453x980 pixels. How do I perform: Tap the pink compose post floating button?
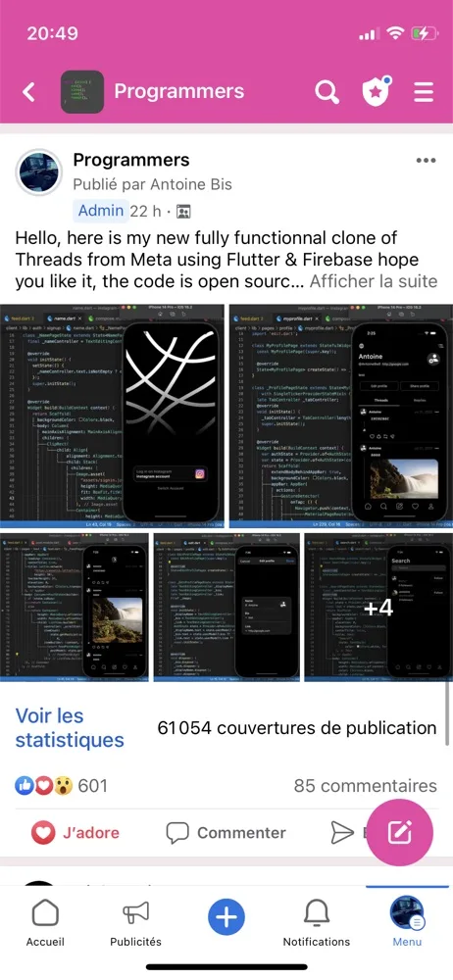pos(399,832)
